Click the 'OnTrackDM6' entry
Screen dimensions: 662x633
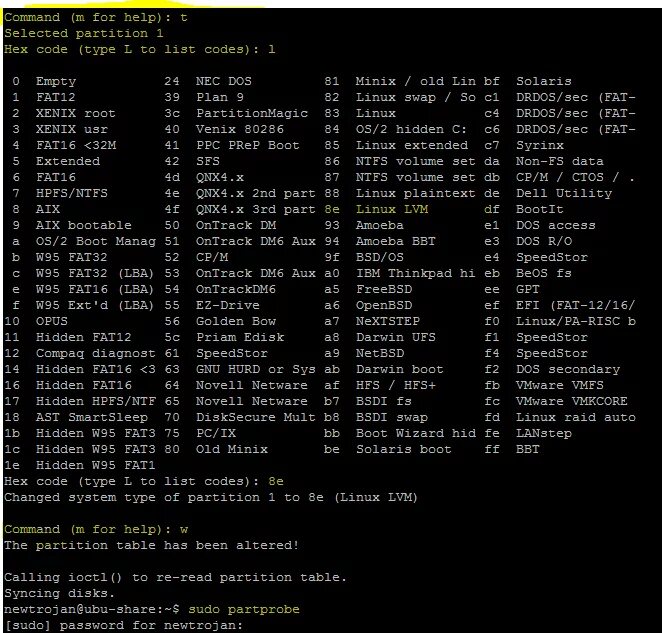click(236, 289)
